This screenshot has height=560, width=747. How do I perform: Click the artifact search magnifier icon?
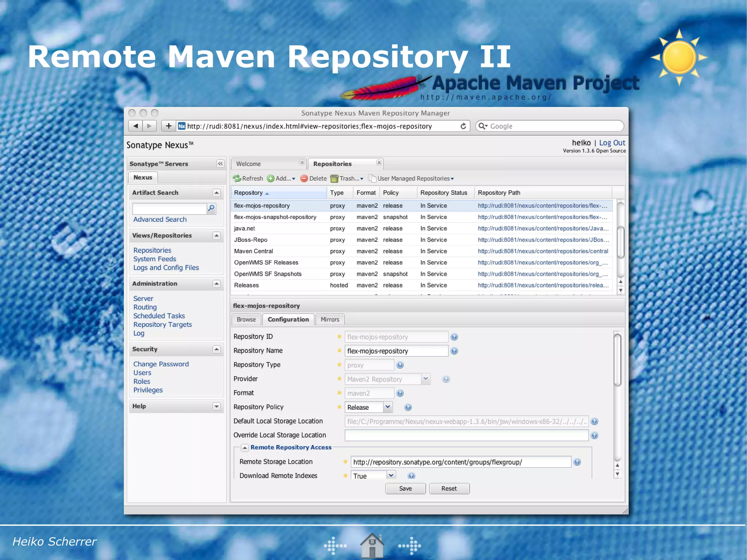pyautogui.click(x=211, y=208)
